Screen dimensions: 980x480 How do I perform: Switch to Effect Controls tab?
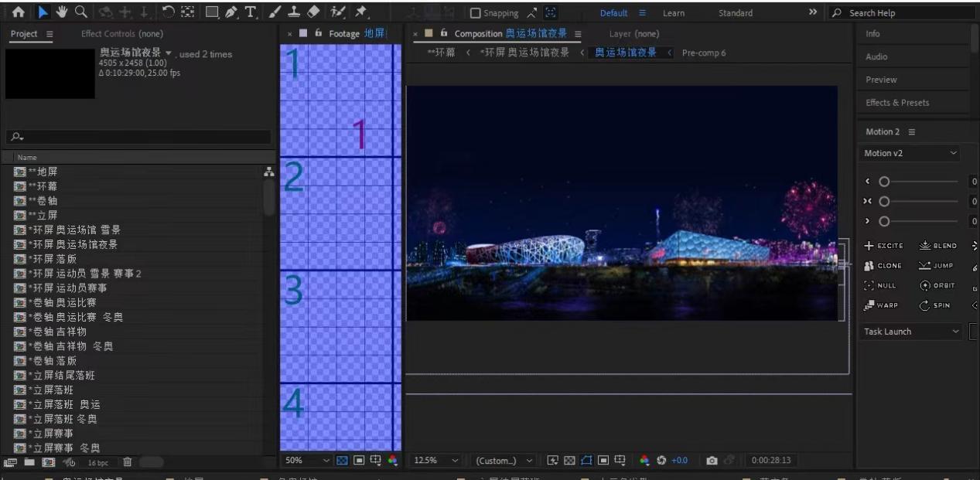(122, 34)
